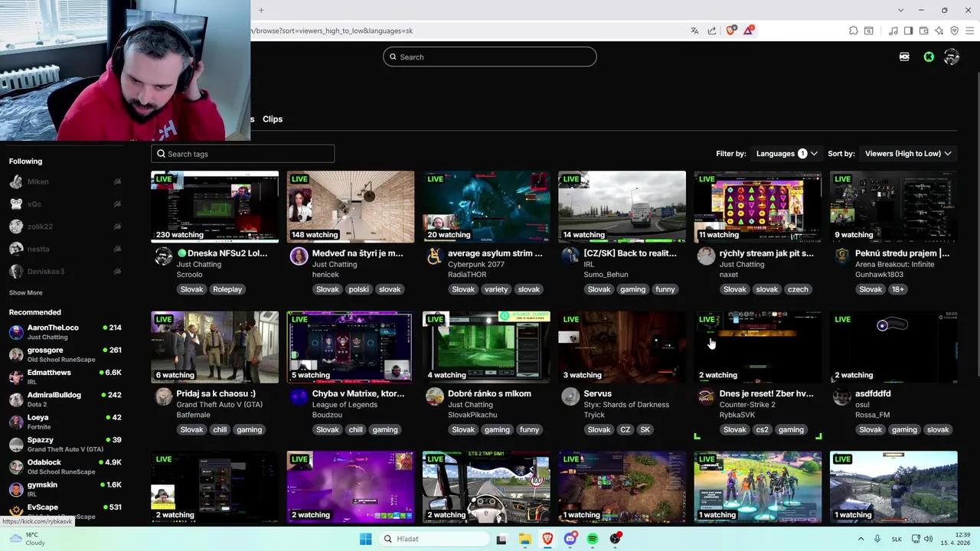Viewport: 980px width, 551px height.
Task: Click the taskbar Hľadať search box
Action: tap(433, 539)
